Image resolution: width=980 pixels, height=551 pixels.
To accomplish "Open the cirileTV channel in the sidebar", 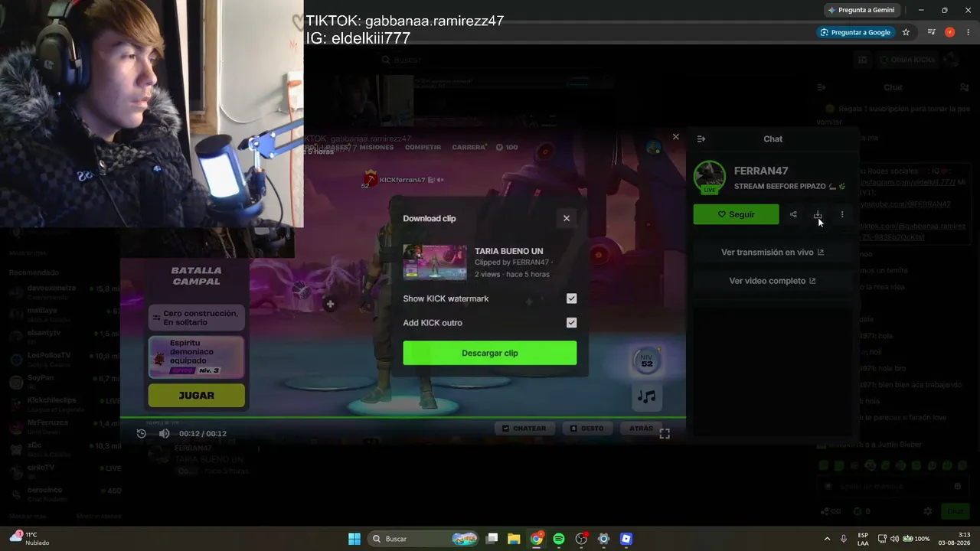I will coord(64,471).
